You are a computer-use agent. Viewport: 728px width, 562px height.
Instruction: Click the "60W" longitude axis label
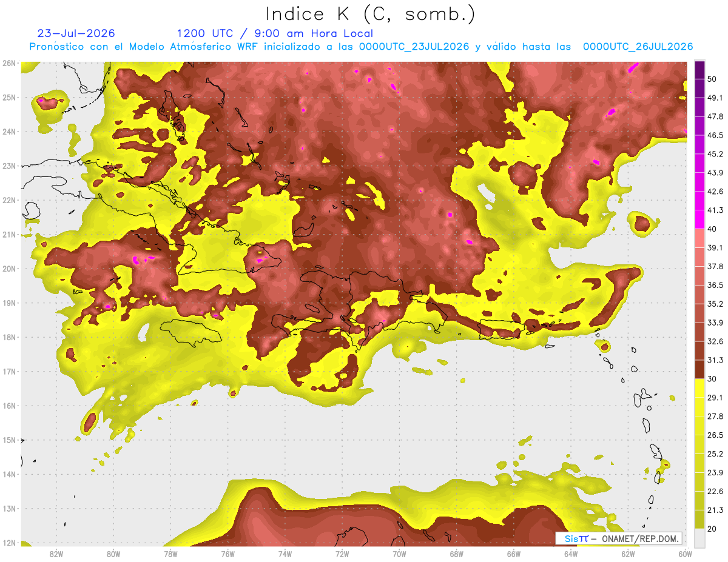[x=685, y=554]
